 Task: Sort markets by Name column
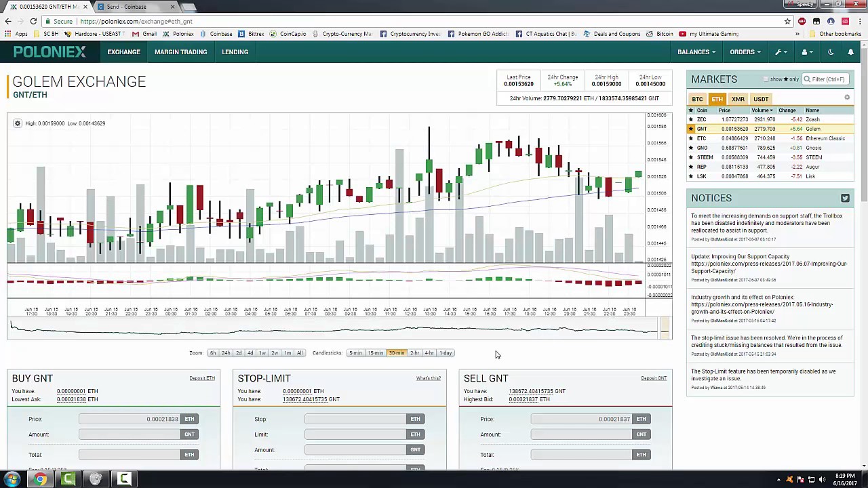tap(812, 110)
